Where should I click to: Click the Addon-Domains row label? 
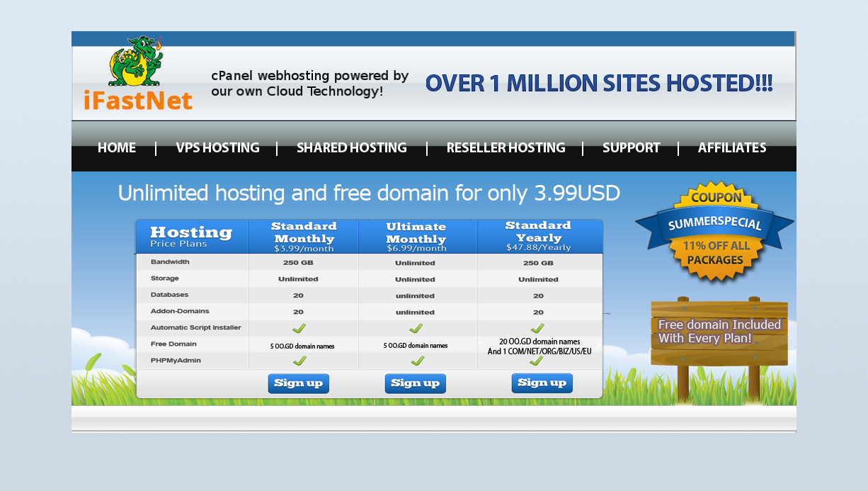coord(180,311)
